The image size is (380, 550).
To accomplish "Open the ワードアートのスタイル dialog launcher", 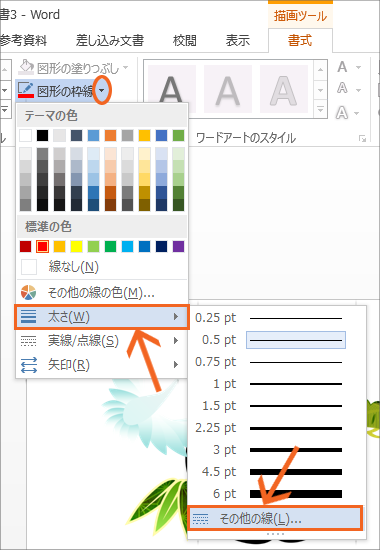I will click(x=362, y=139).
